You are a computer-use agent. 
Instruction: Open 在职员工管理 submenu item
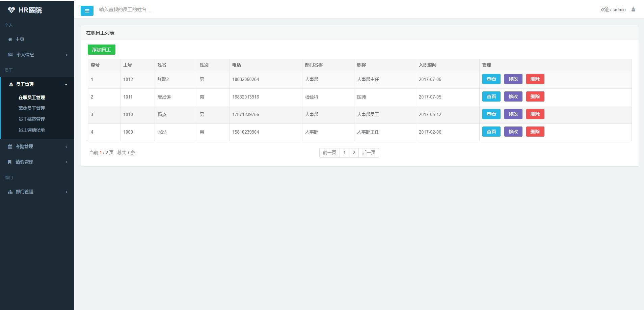click(32, 97)
